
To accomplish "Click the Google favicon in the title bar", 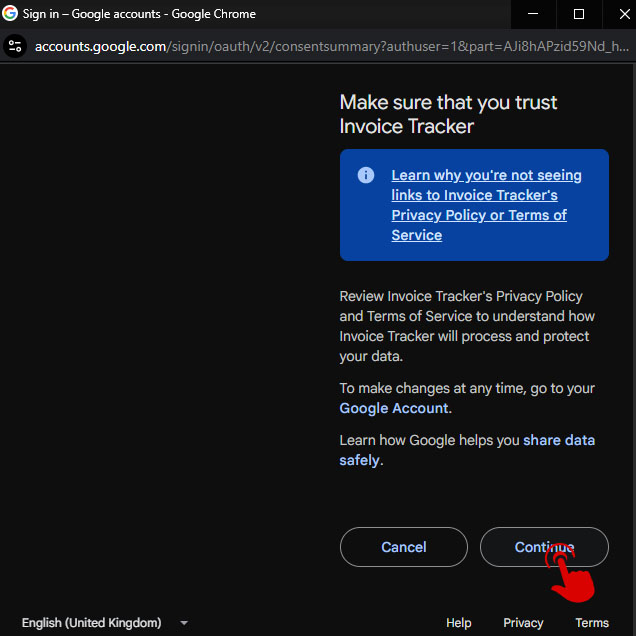I will [11, 14].
